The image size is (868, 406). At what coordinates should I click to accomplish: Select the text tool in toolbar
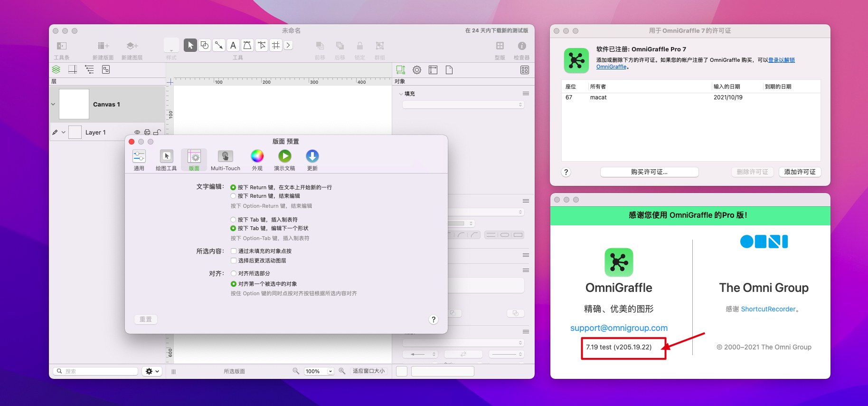(233, 45)
